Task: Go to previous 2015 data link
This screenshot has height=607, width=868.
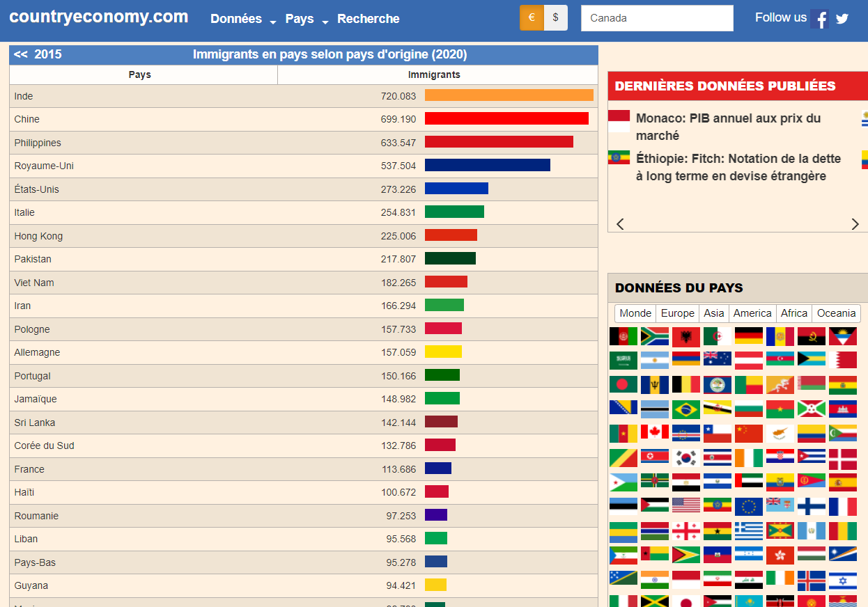Action: tap(38, 55)
